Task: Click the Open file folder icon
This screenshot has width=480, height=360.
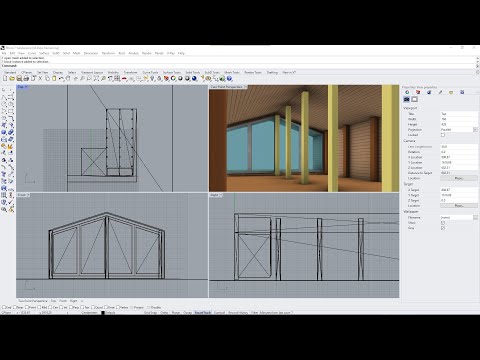Action: point(12,79)
